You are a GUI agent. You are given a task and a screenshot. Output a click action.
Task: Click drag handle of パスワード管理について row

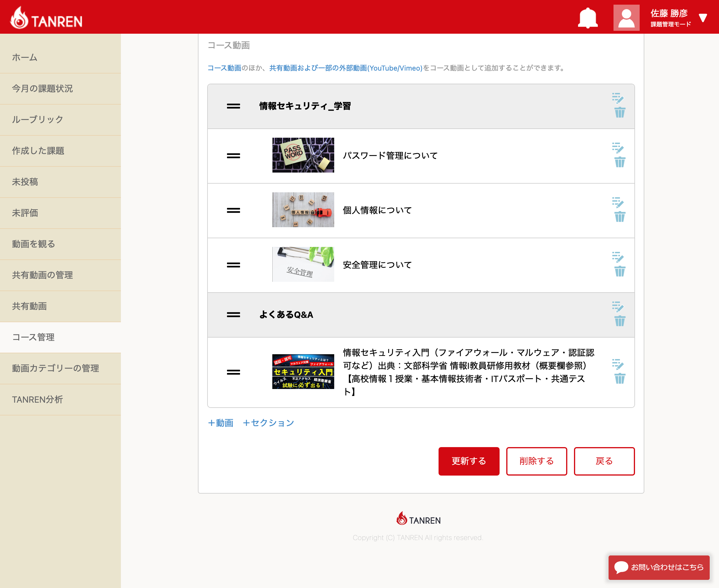click(233, 156)
